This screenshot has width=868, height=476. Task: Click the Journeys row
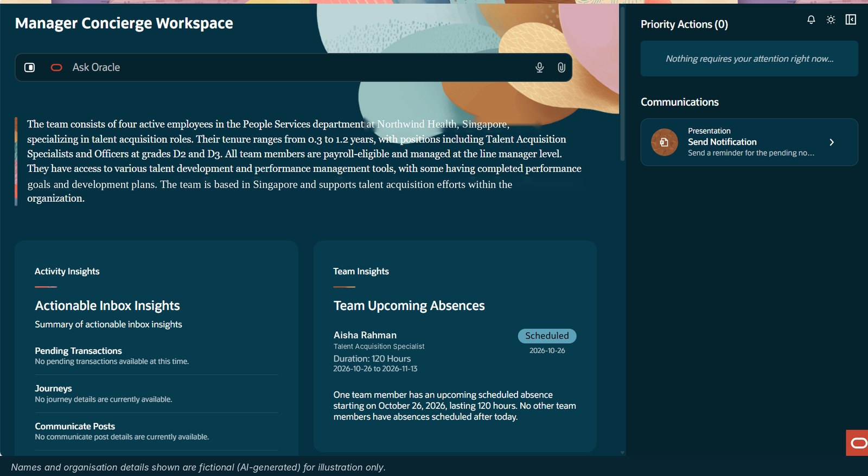pyautogui.click(x=156, y=394)
